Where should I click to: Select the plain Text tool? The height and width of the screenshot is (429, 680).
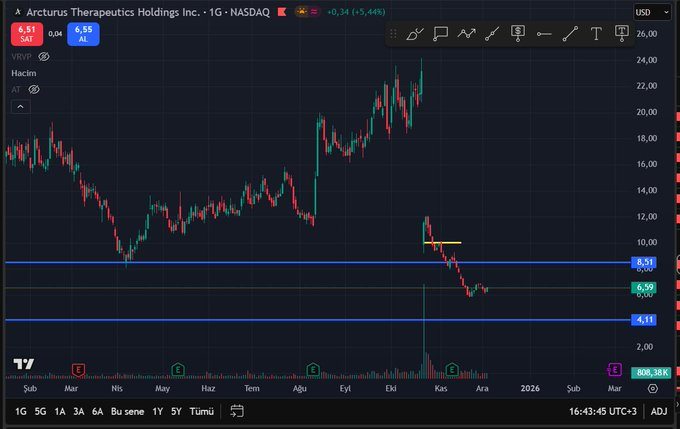point(596,33)
